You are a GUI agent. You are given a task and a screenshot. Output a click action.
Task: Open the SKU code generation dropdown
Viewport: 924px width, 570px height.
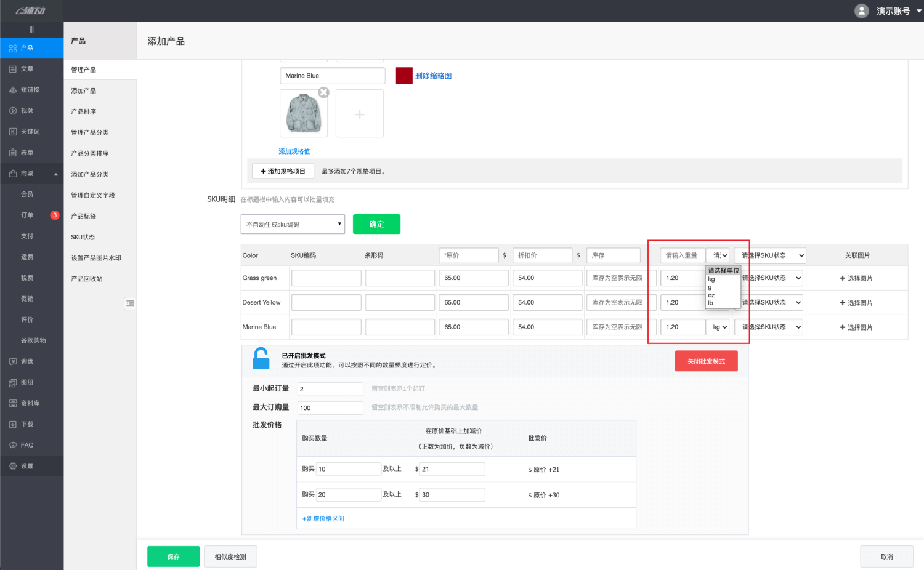(x=293, y=224)
